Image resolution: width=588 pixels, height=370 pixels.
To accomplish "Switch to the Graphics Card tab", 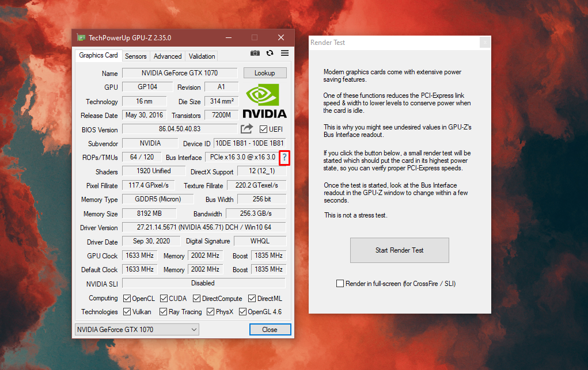I will (x=98, y=55).
